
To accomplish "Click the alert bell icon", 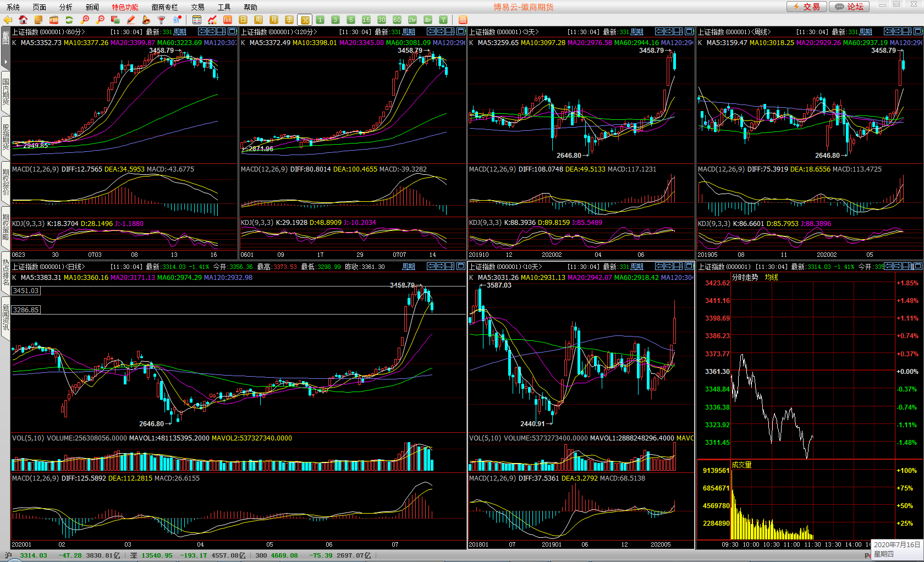I will 146,20.
